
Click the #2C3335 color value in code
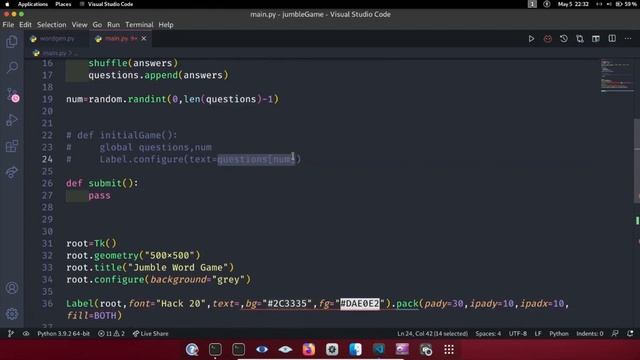[287, 304]
